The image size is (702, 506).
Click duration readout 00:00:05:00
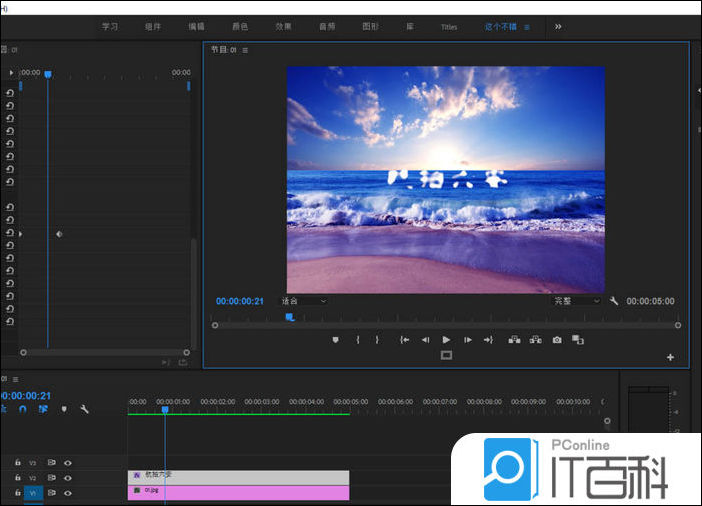[650, 301]
